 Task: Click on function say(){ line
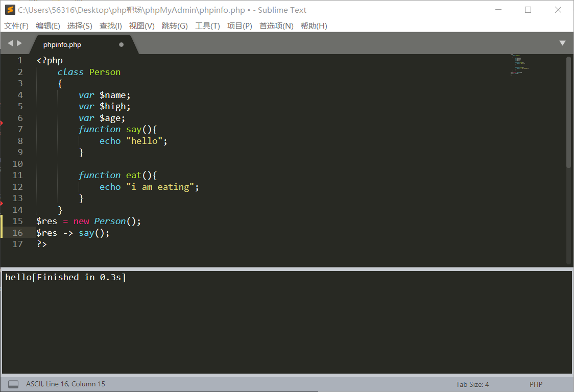[117, 130]
